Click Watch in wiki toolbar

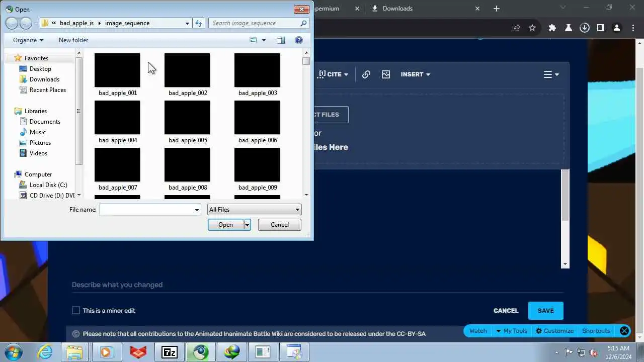coord(478,331)
